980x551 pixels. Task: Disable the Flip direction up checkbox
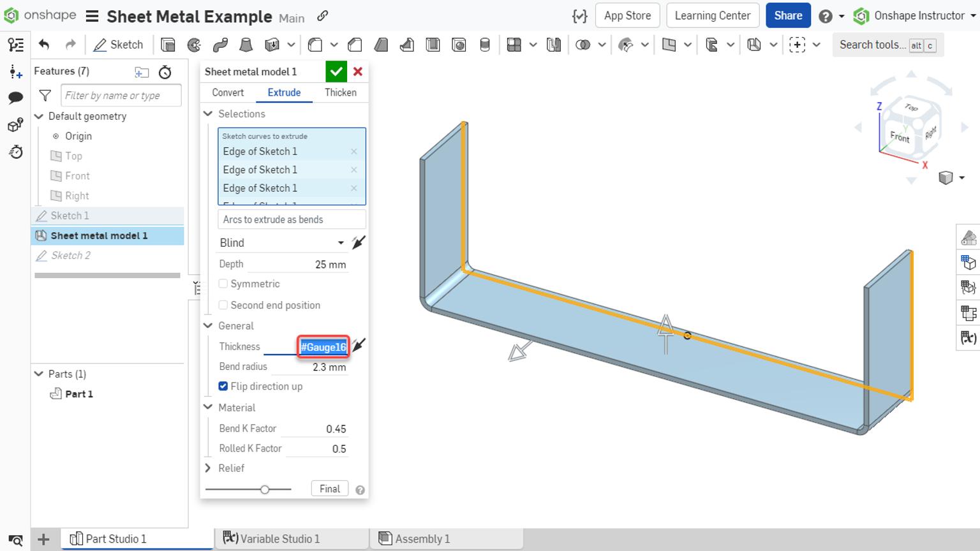click(223, 386)
